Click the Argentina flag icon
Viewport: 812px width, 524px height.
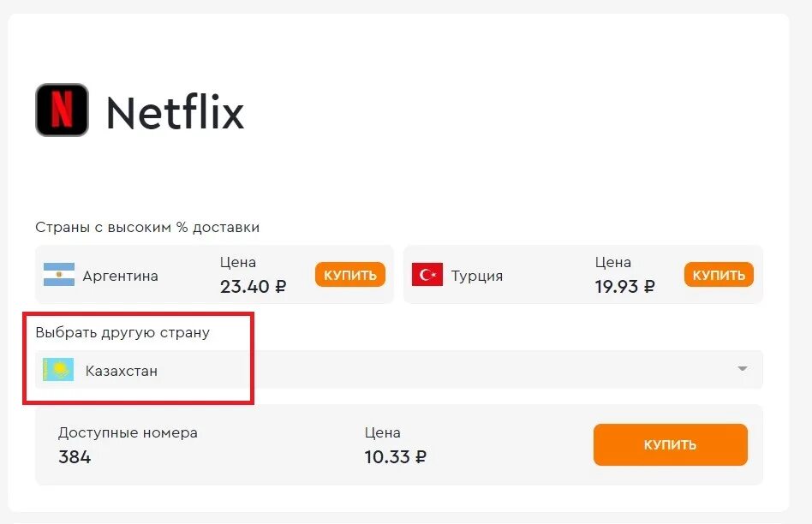(x=59, y=275)
